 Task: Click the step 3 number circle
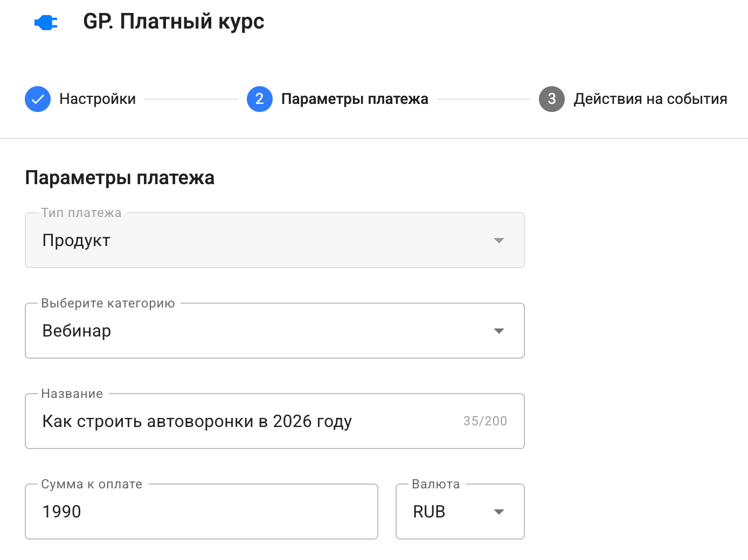(552, 99)
